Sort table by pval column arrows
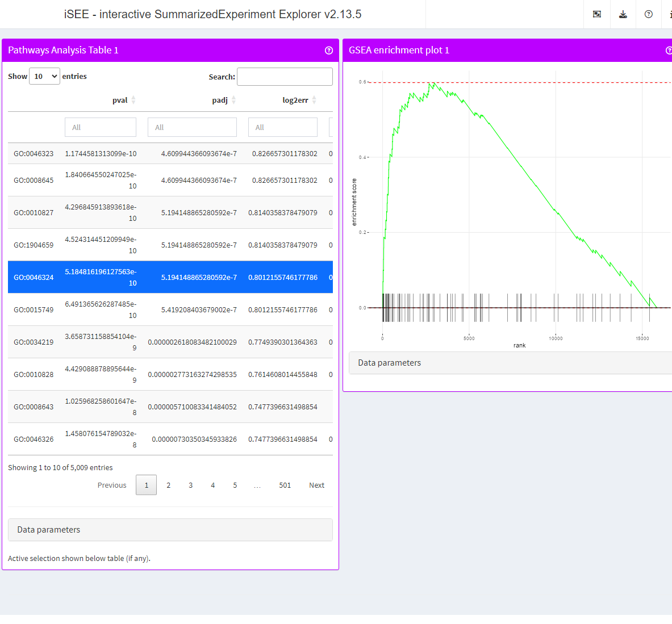 tap(133, 100)
